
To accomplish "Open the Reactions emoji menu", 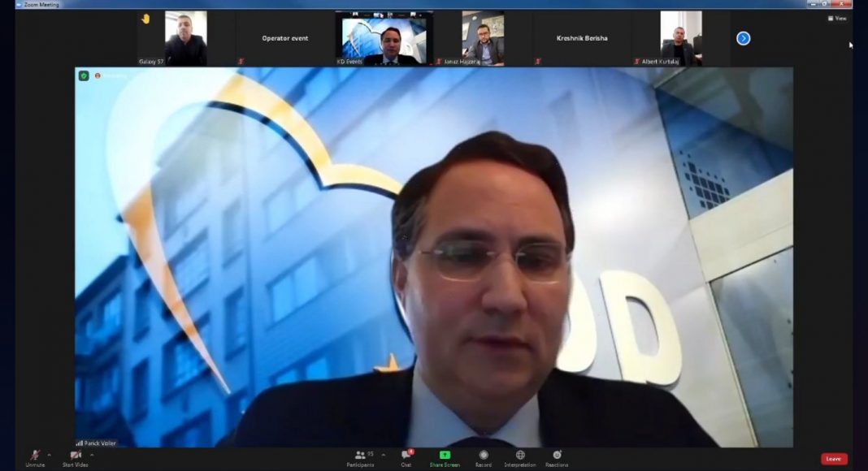I will (x=557, y=456).
